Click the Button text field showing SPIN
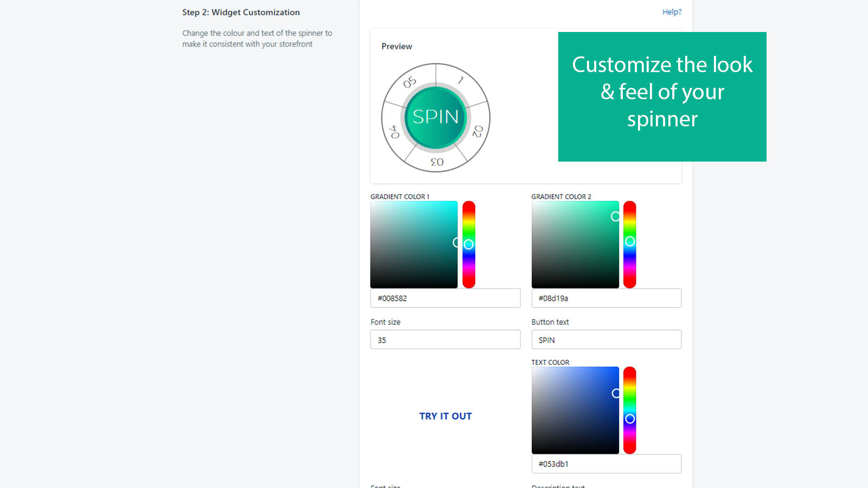 click(606, 339)
